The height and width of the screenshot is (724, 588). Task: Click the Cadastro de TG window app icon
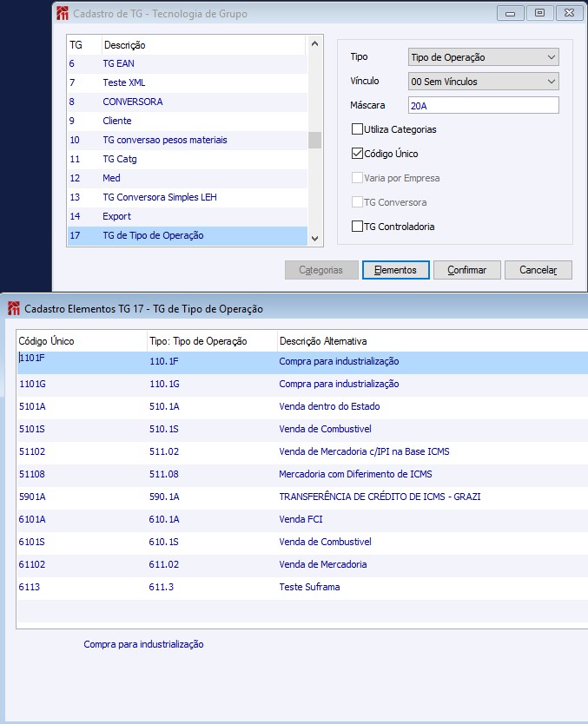(63, 13)
